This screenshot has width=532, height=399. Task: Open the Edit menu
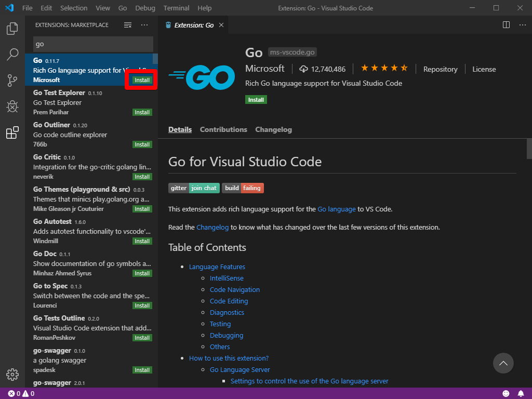point(46,8)
